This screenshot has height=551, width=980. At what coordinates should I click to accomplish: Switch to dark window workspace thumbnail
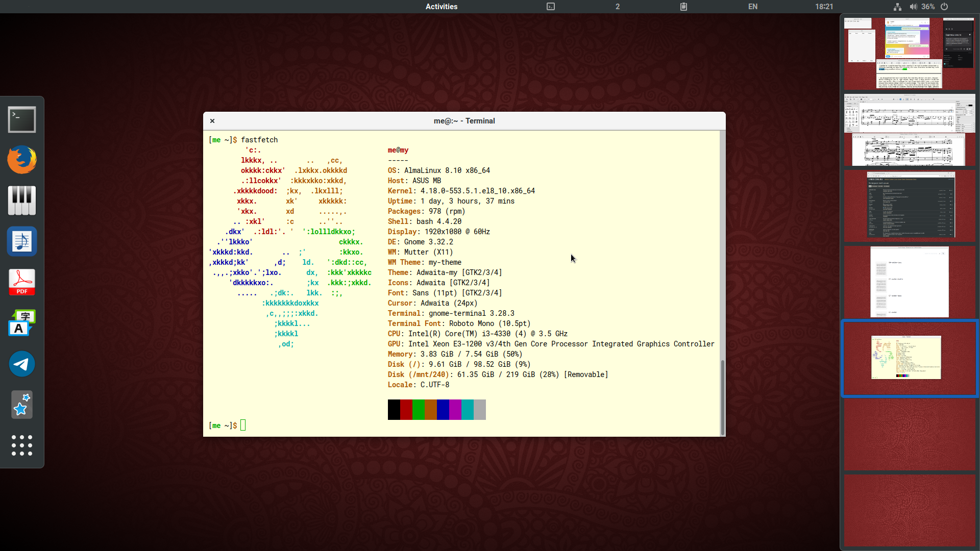coord(909,206)
